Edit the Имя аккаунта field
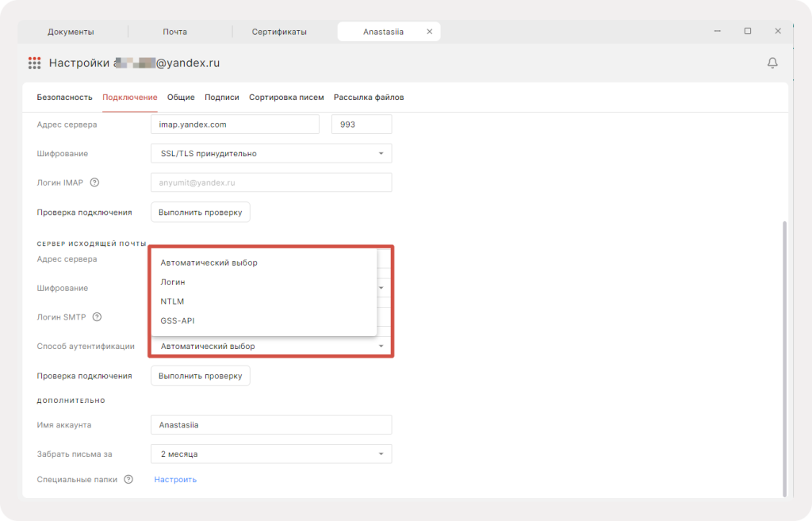The image size is (812, 521). [271, 425]
